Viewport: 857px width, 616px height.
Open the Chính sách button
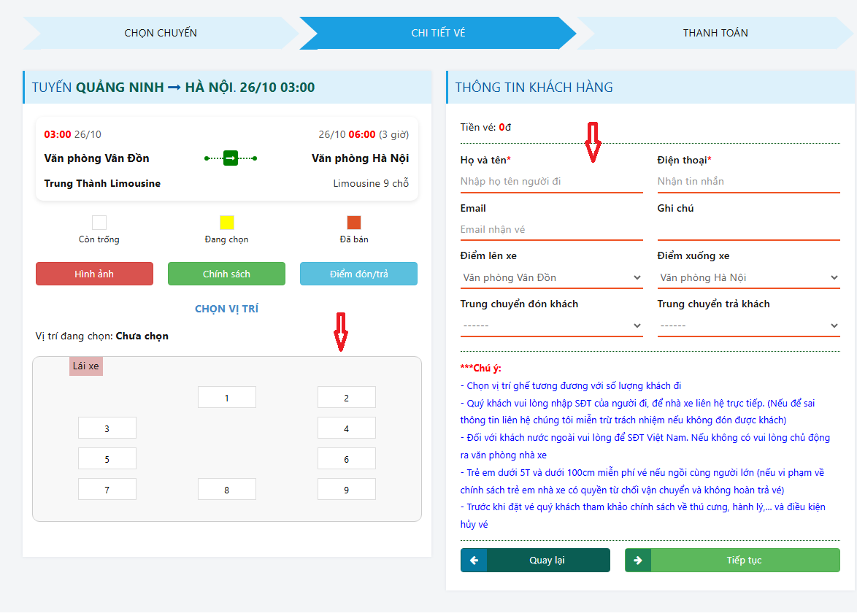click(x=226, y=274)
